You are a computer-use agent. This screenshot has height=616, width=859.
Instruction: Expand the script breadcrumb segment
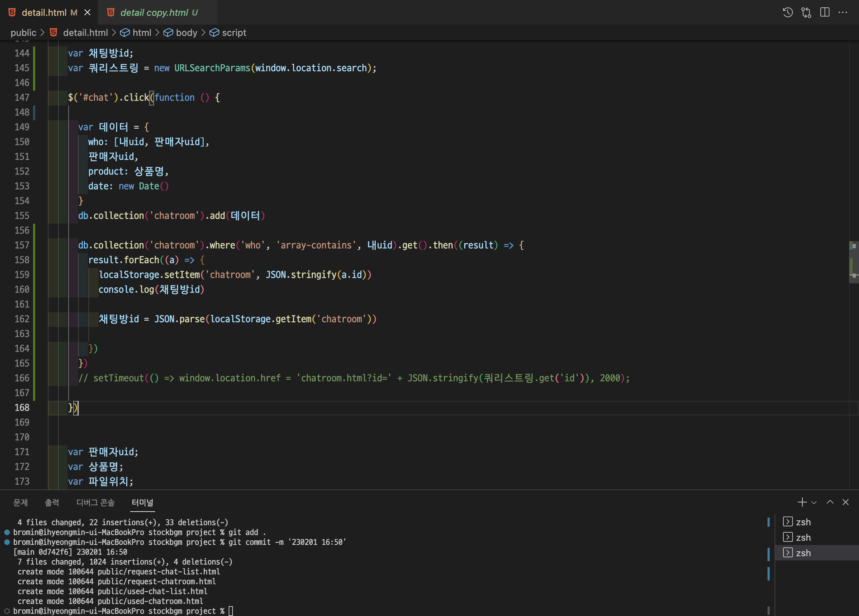[x=234, y=33]
